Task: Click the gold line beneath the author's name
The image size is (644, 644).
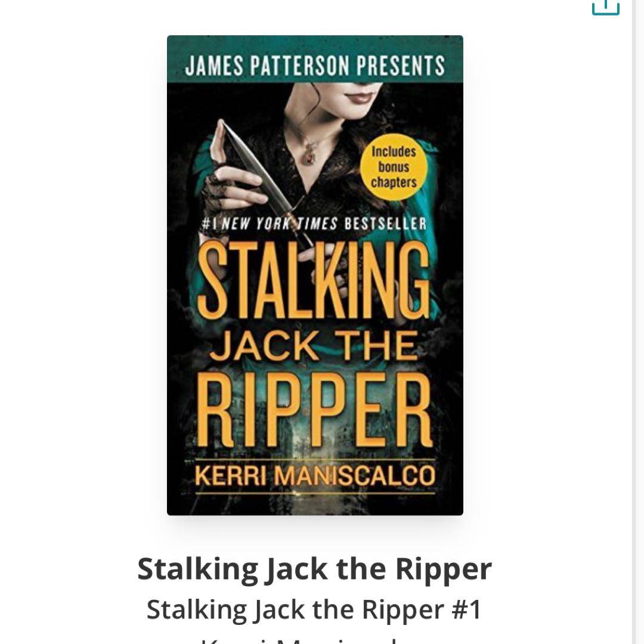Action: 315,493
